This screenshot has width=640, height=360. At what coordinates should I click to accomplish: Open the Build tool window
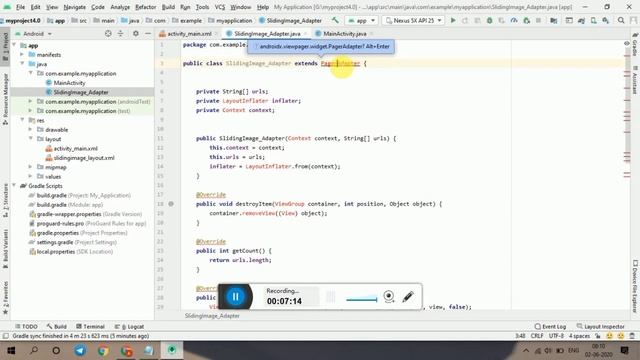(56, 327)
